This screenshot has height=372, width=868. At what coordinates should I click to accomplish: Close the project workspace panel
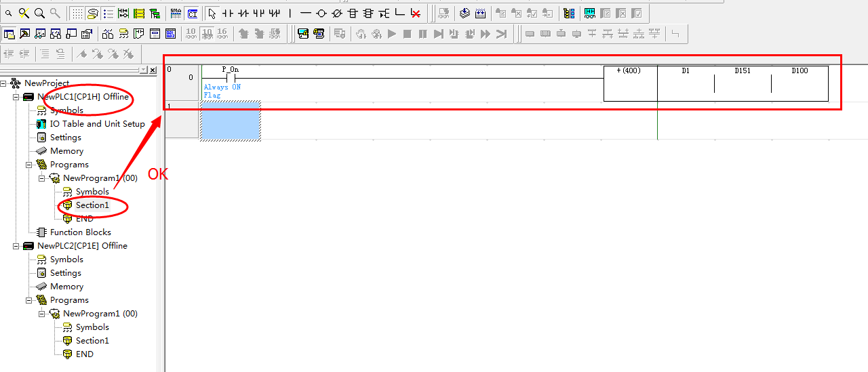153,70
